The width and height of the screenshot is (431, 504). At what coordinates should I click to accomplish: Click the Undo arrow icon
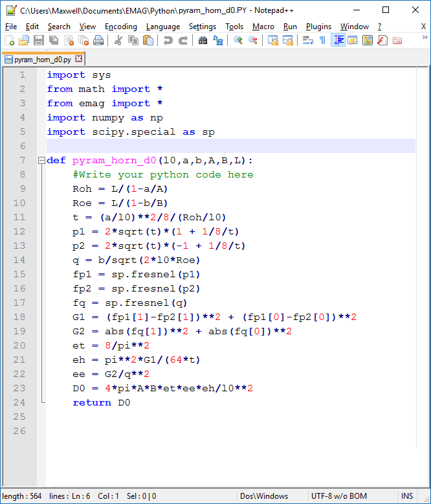168,40
